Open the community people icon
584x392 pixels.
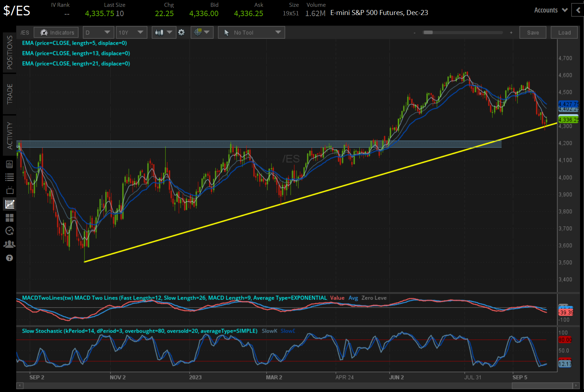click(10, 244)
